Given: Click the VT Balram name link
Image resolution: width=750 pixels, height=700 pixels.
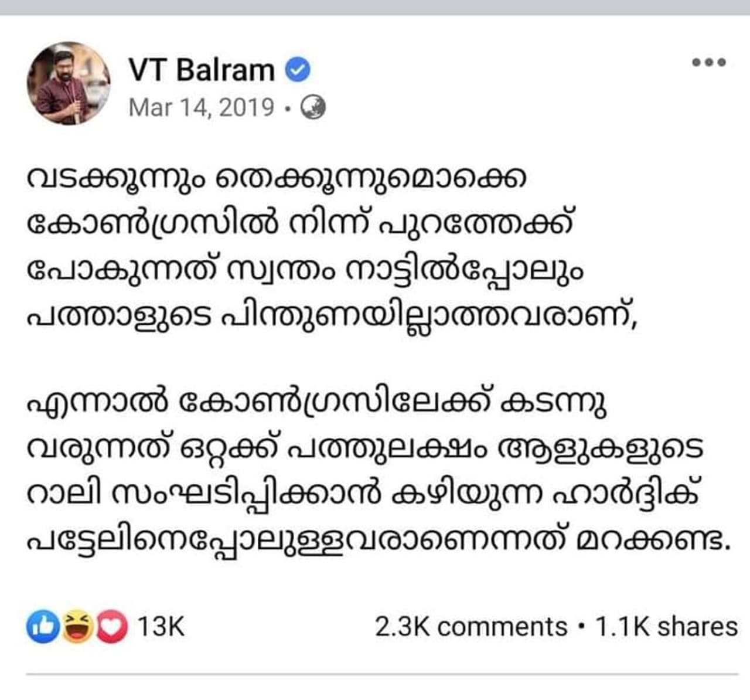Looking at the screenshot, I should 201,70.
